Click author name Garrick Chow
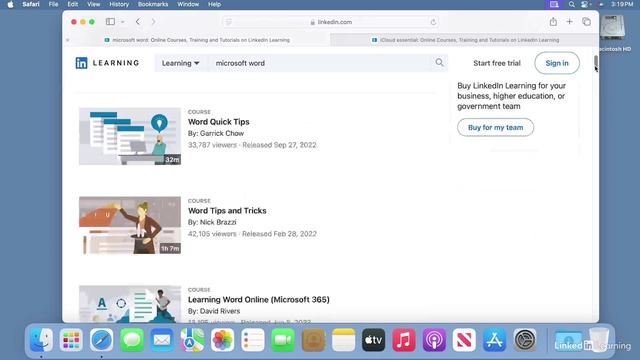This screenshot has width=640, height=360. tap(222, 133)
